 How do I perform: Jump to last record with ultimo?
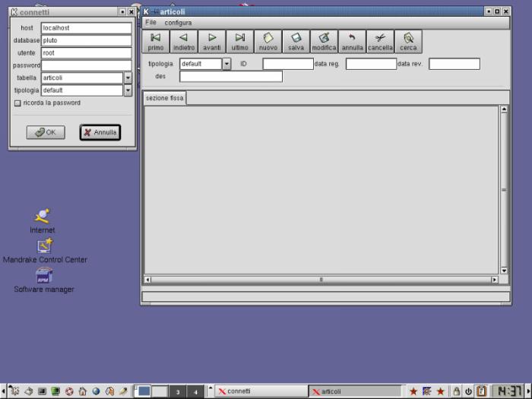240,41
